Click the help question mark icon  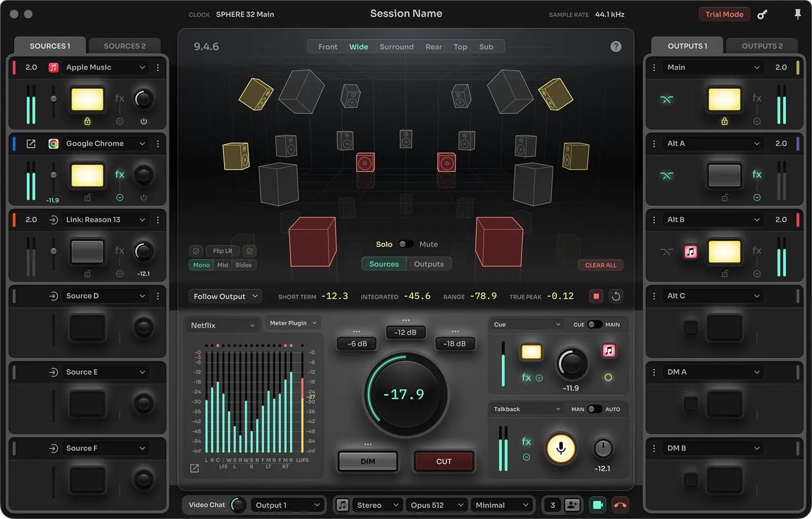616,46
